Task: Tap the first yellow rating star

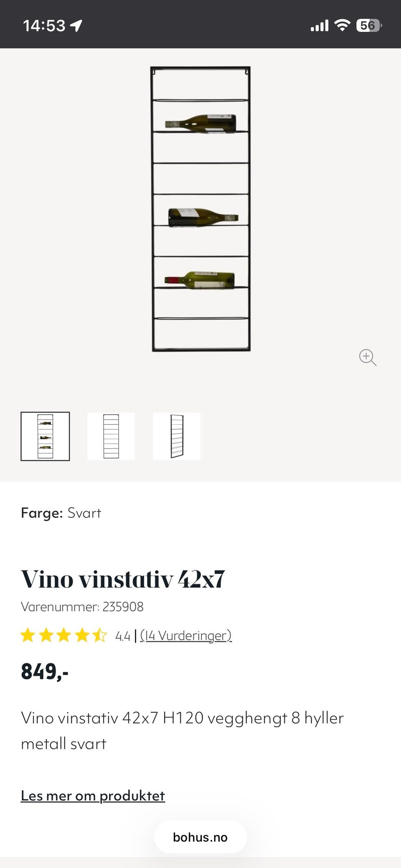Action: [x=28, y=635]
